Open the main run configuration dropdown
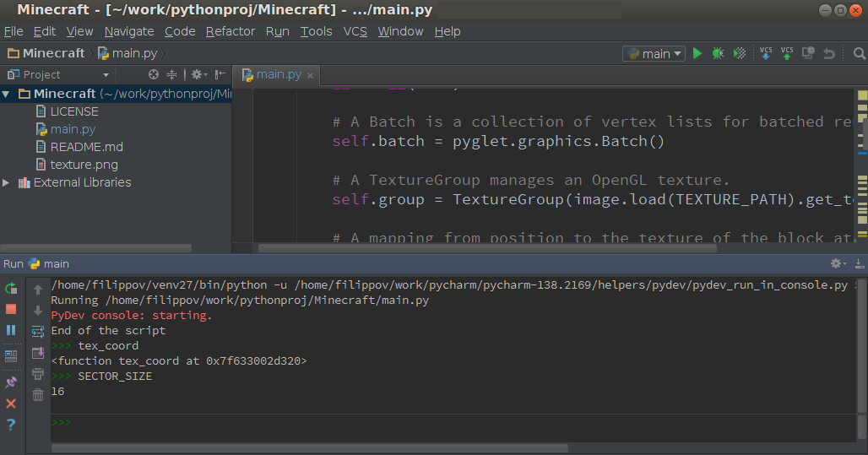The height and width of the screenshot is (455, 868). (654, 53)
